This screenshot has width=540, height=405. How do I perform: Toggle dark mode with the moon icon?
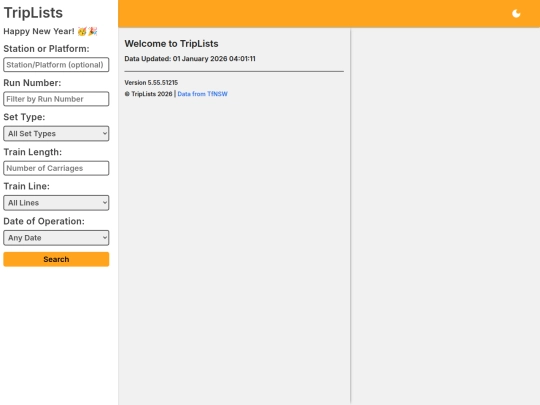[x=516, y=13]
